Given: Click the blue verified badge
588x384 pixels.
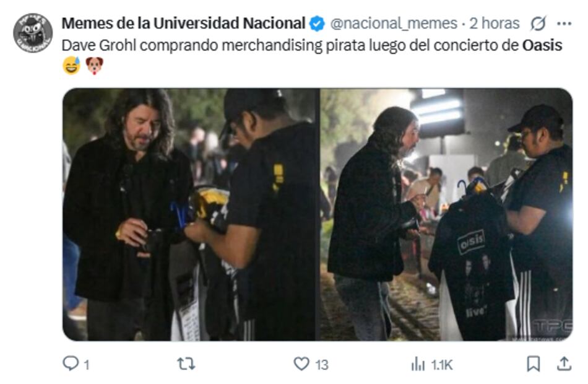Looking at the screenshot, I should pos(317,24).
